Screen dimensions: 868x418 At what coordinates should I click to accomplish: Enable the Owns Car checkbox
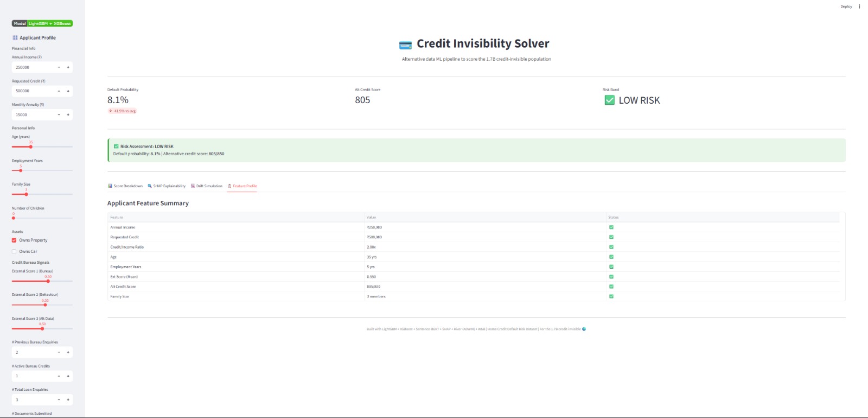coord(14,251)
